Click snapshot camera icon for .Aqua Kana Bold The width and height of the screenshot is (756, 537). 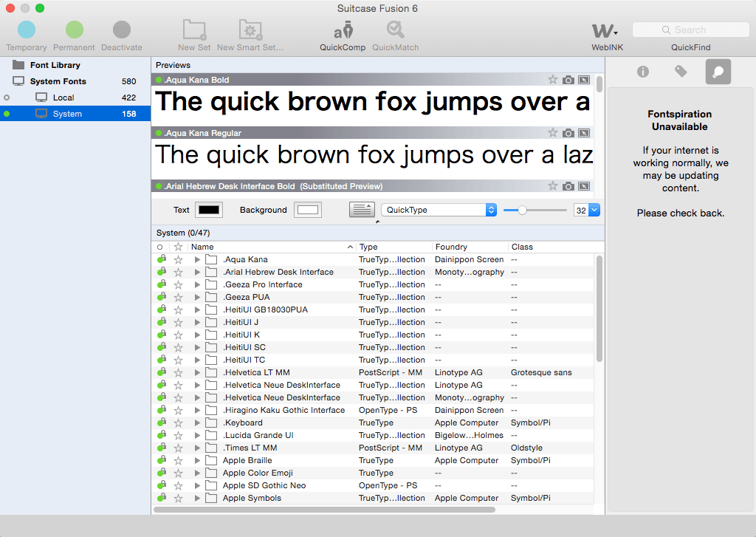pyautogui.click(x=568, y=80)
